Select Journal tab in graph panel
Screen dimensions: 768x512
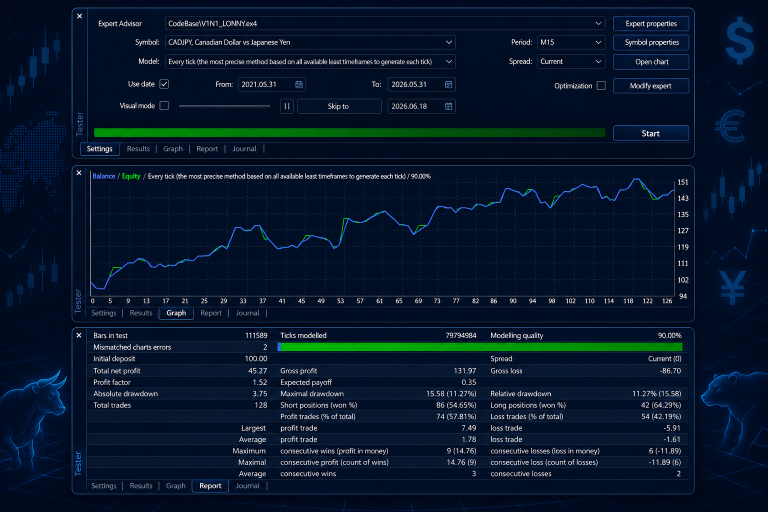[247, 313]
